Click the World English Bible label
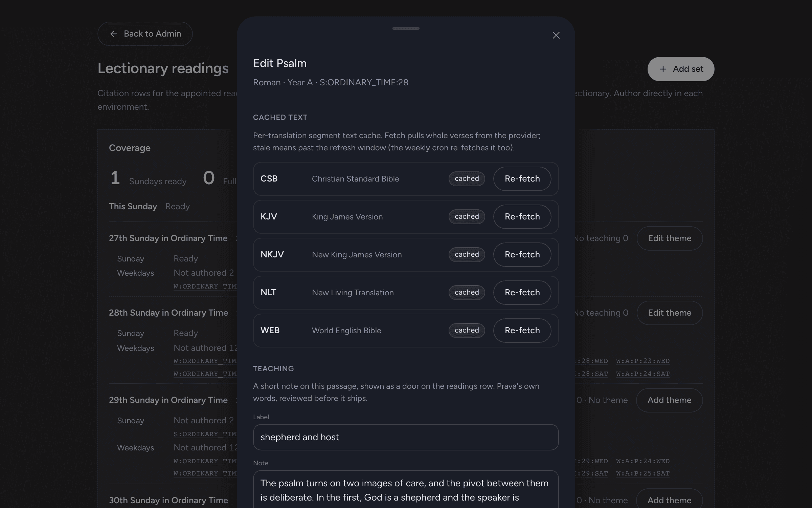 346,331
